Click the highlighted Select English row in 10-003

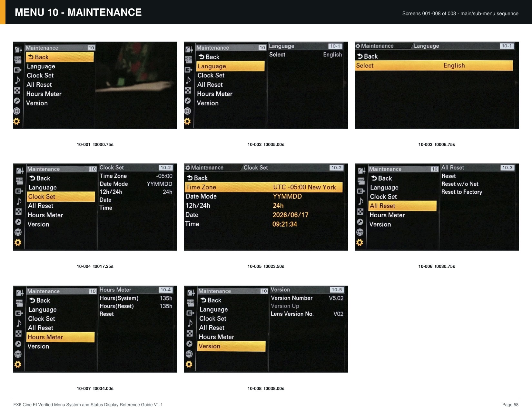(x=434, y=65)
